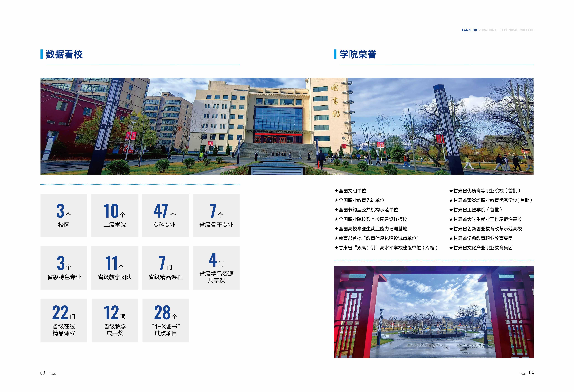Click the 数据看校 section heading
Viewport: 574px width, 392px height.
(64, 54)
